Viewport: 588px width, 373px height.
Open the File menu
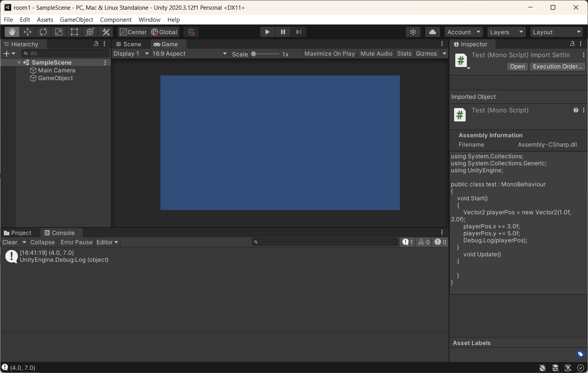click(x=9, y=20)
